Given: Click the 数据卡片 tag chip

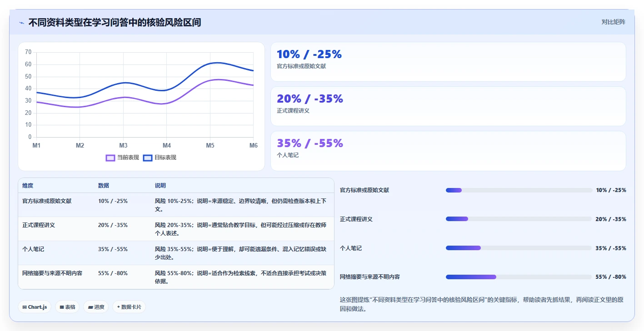Looking at the screenshot, I should tap(129, 307).
